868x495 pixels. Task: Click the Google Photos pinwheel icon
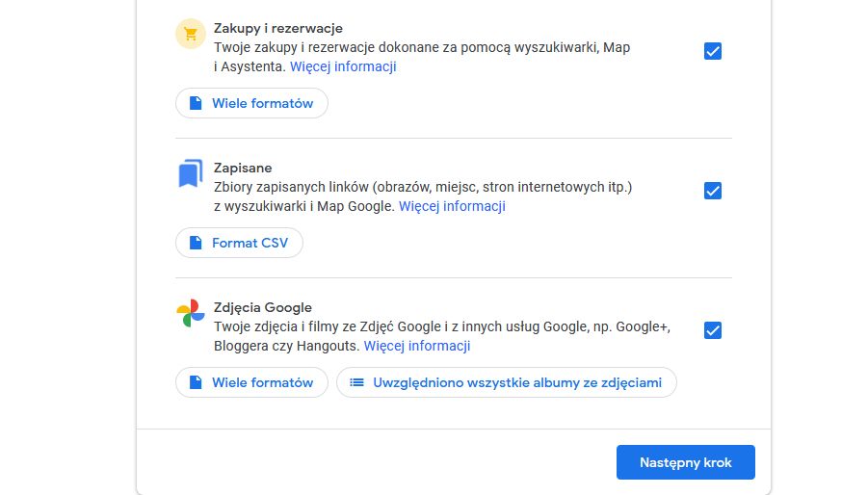(x=191, y=313)
